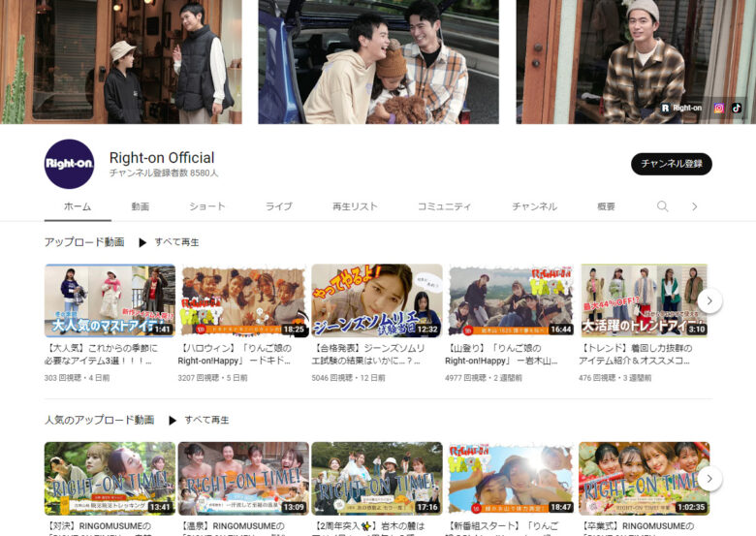Click the channel search magnifier icon
Screen dimensions: 756x536
pos(662,206)
